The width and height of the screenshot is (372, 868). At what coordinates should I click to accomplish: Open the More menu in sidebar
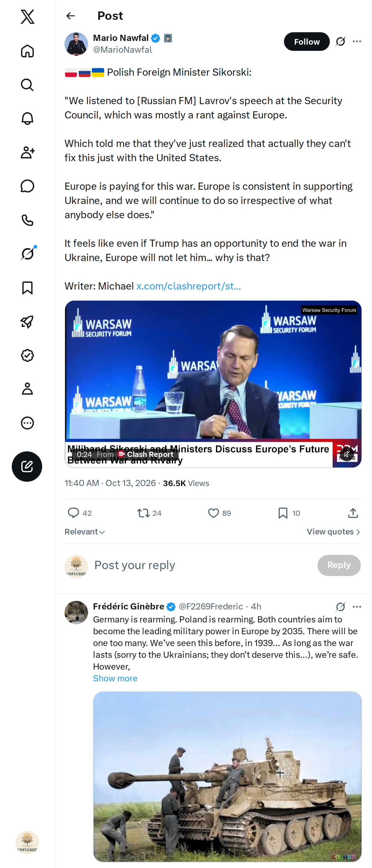[27, 423]
